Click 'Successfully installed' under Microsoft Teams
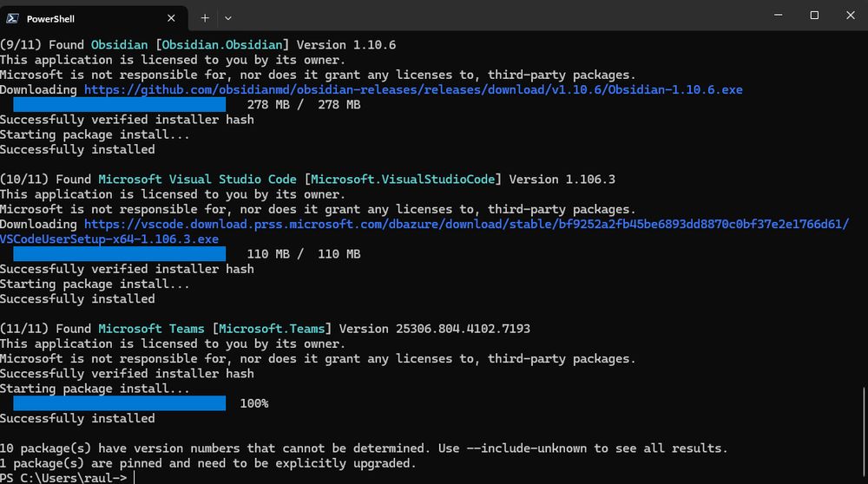This screenshot has height=484, width=868. (77, 418)
